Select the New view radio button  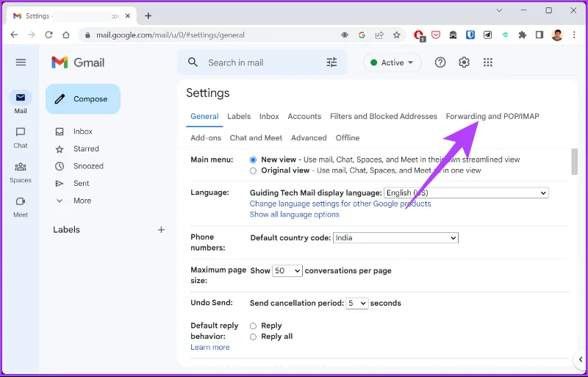tap(253, 159)
